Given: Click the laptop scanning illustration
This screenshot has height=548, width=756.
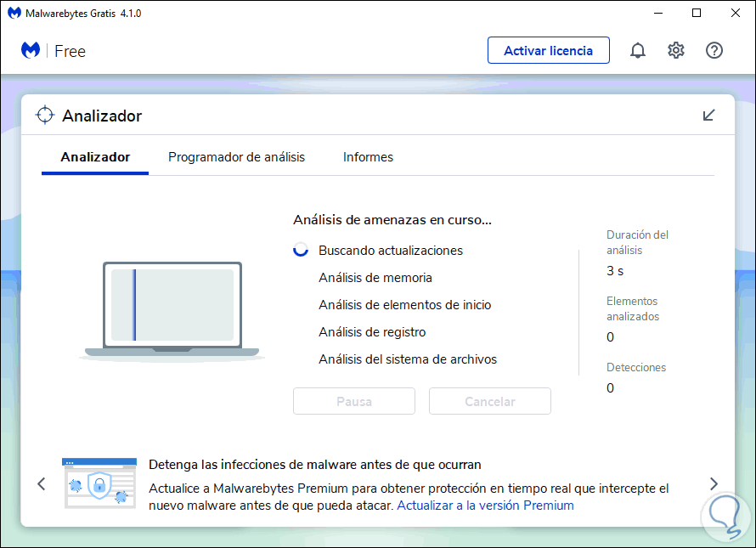Looking at the screenshot, I should (x=172, y=311).
